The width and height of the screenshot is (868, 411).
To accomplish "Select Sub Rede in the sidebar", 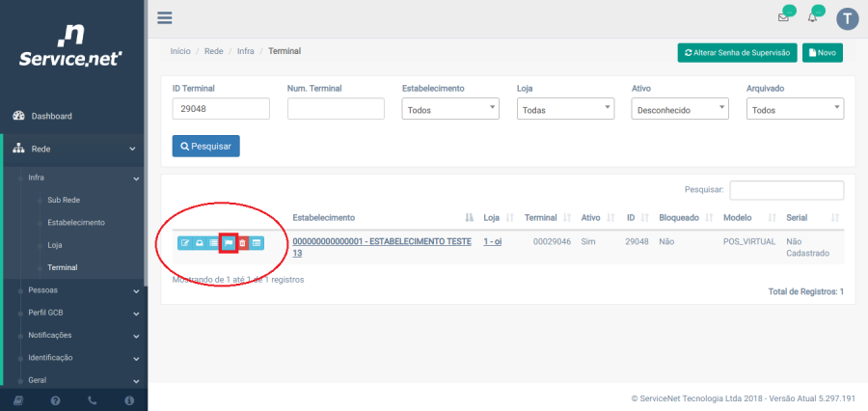I will coord(64,200).
